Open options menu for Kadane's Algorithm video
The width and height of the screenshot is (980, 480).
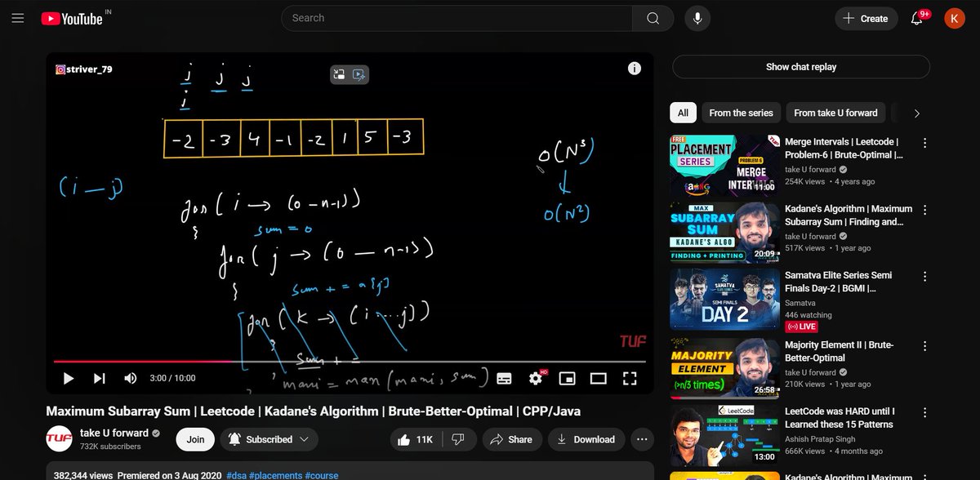click(924, 211)
